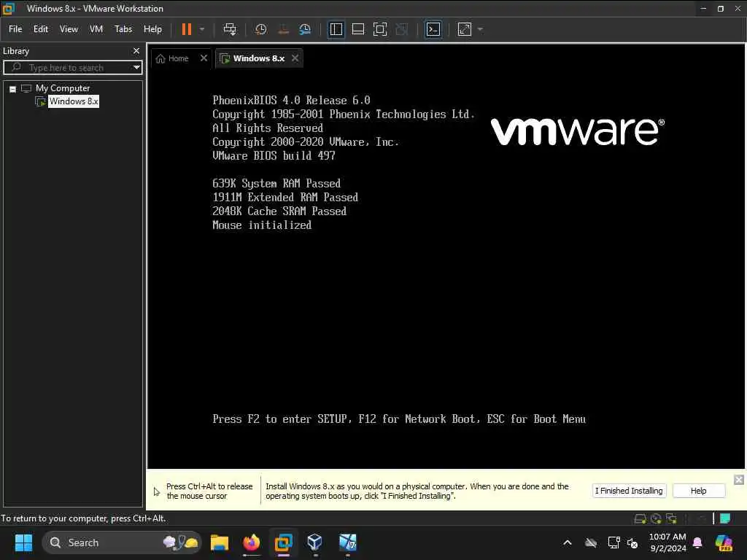Image resolution: width=747 pixels, height=560 pixels.
Task: Click the taskbar Search box
Action: pyautogui.click(x=122, y=542)
